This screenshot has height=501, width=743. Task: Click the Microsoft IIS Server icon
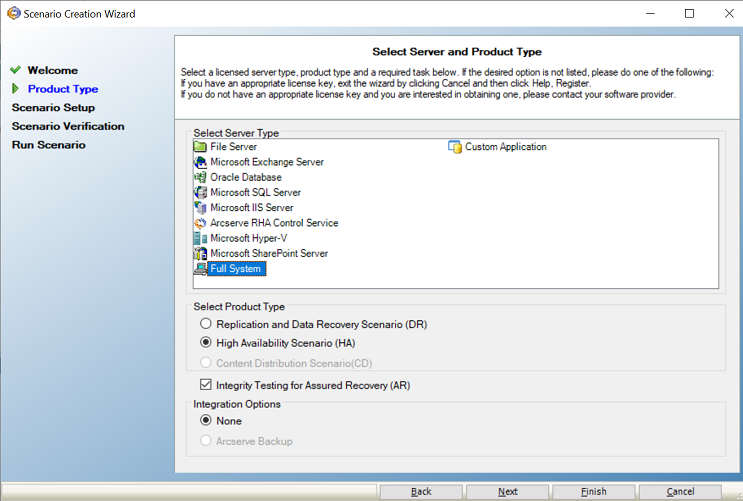[x=200, y=208]
